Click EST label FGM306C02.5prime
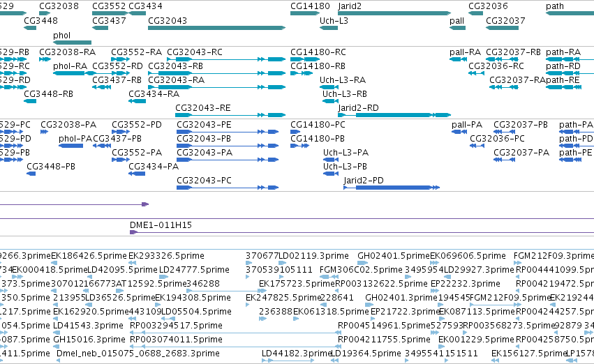Viewport: 594px width, 364px height. click(x=361, y=270)
